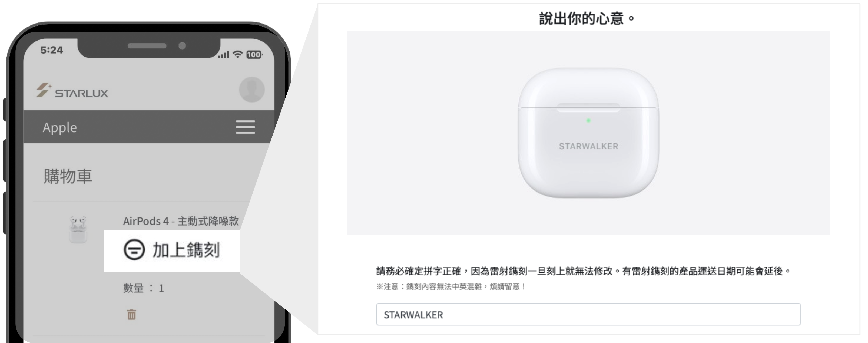Viewport: 868px width, 343px height.
Task: Select the Apple category header
Action: (x=60, y=127)
